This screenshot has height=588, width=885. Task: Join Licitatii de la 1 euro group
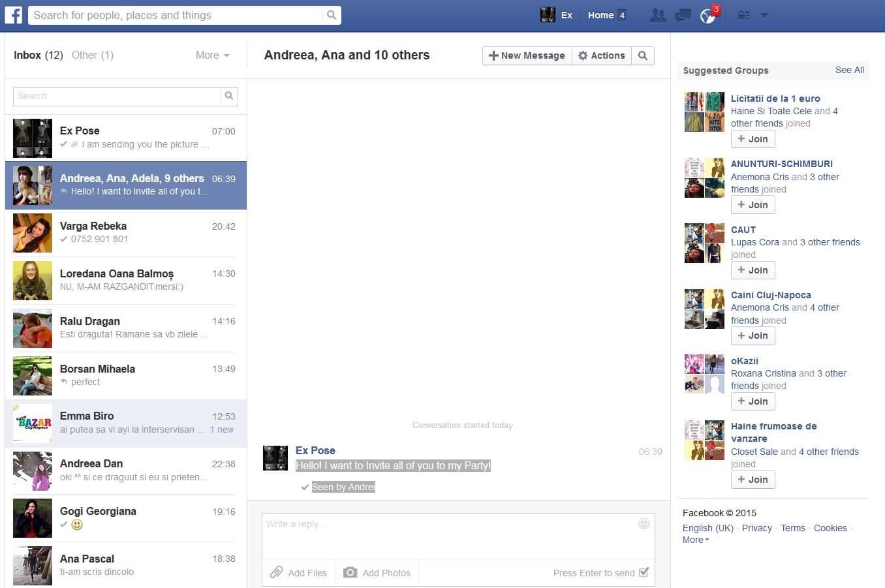point(753,139)
